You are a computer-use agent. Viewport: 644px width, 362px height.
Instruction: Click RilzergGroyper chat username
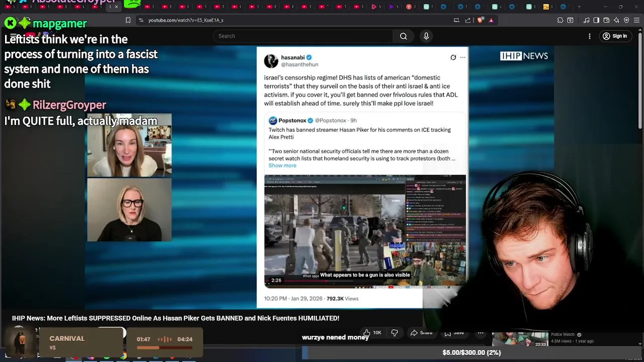coord(69,105)
